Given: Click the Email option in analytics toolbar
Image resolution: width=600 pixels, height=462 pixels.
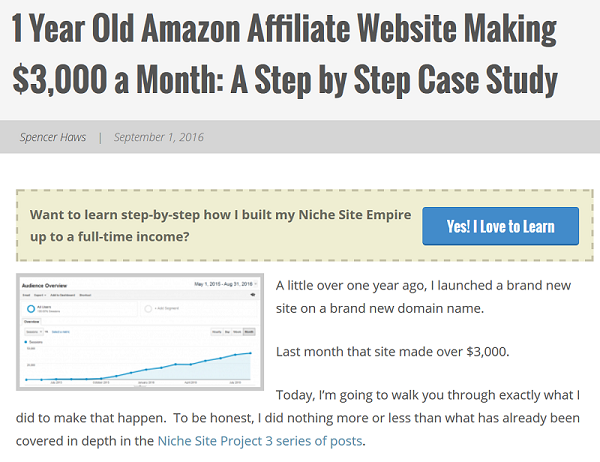Looking at the screenshot, I should point(25,295).
